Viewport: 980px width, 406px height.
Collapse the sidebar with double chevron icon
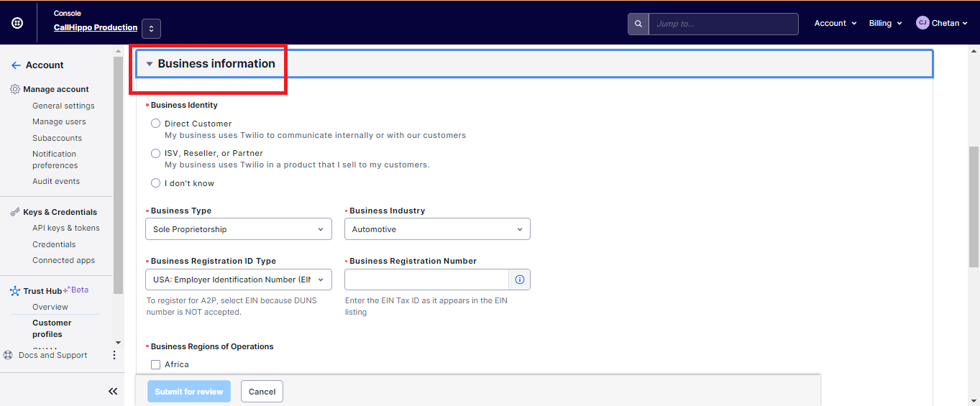click(x=113, y=392)
